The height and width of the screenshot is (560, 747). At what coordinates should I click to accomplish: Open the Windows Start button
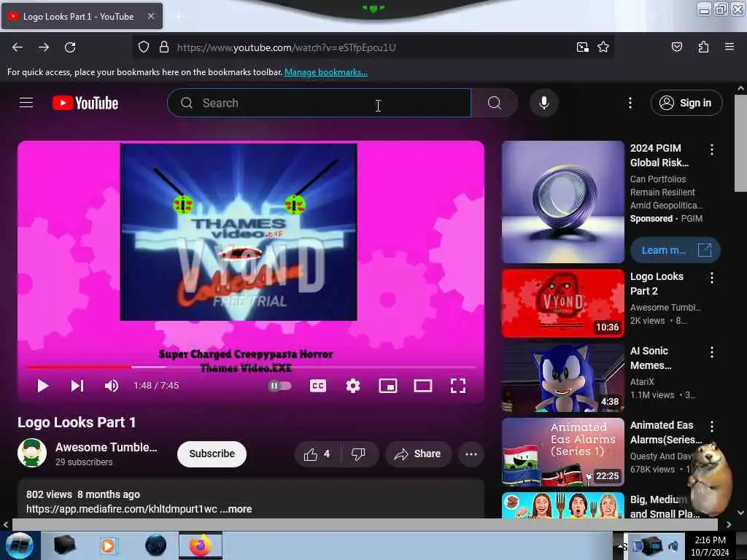coord(20,545)
